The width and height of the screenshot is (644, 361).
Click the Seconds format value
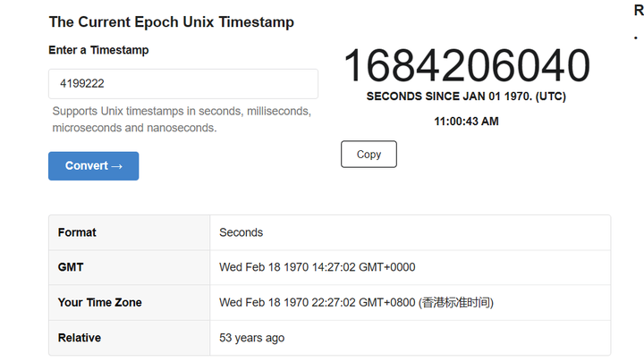pyautogui.click(x=241, y=232)
